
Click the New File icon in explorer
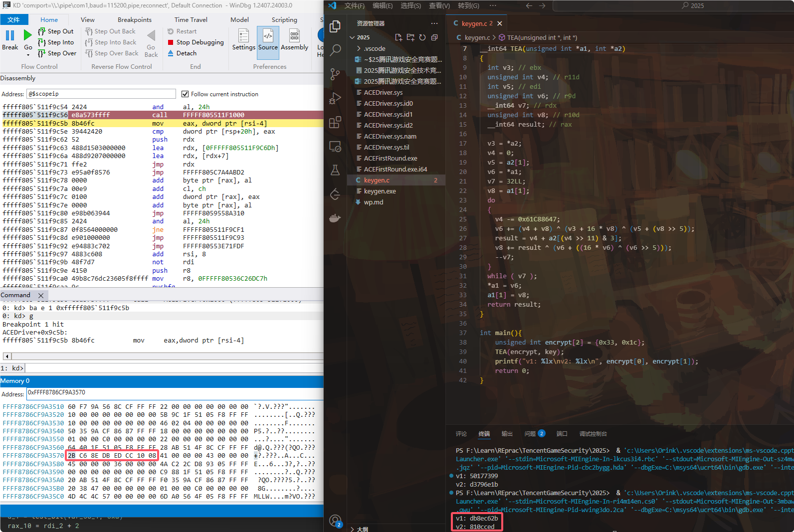coord(398,37)
